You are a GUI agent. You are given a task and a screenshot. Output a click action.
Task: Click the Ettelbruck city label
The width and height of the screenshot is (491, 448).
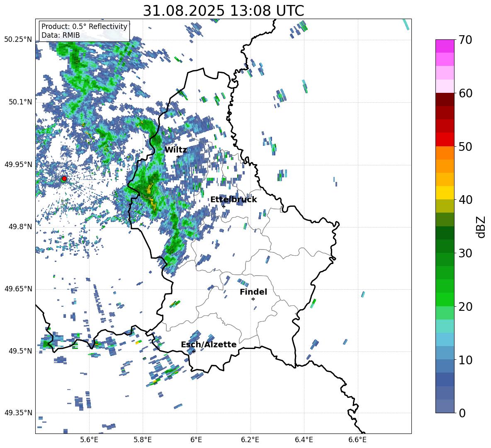point(233,200)
